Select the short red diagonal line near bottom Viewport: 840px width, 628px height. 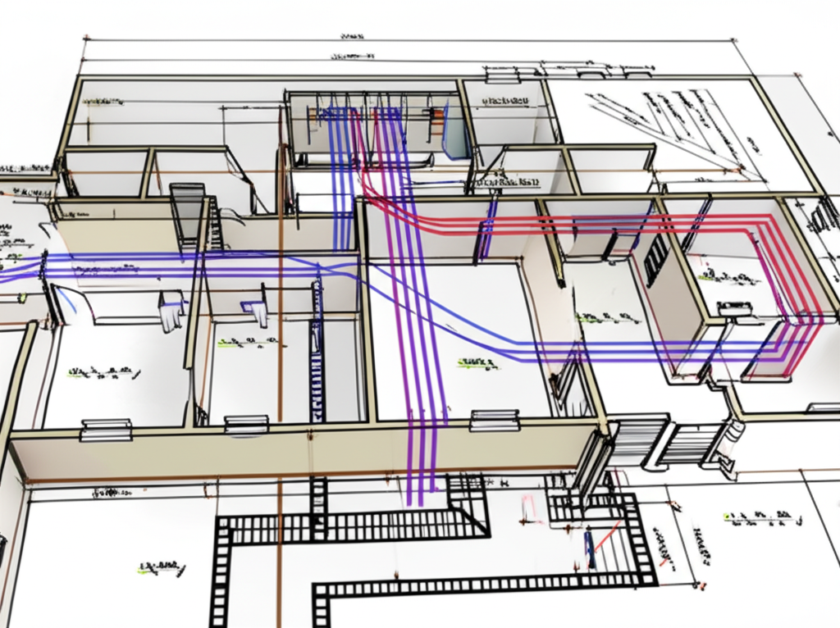(x=603, y=539)
